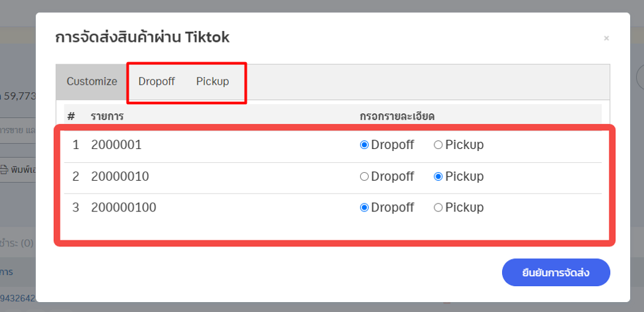Click the รายการ column header

[107, 116]
